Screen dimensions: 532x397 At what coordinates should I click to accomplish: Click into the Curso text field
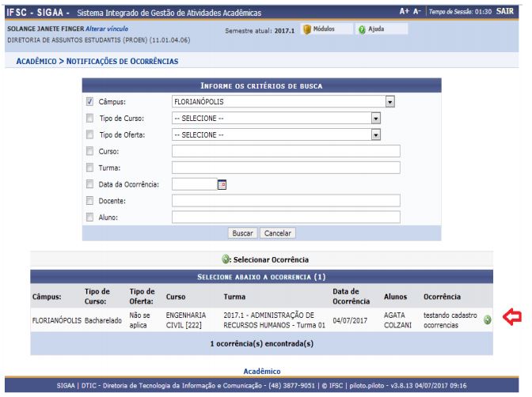(285, 151)
